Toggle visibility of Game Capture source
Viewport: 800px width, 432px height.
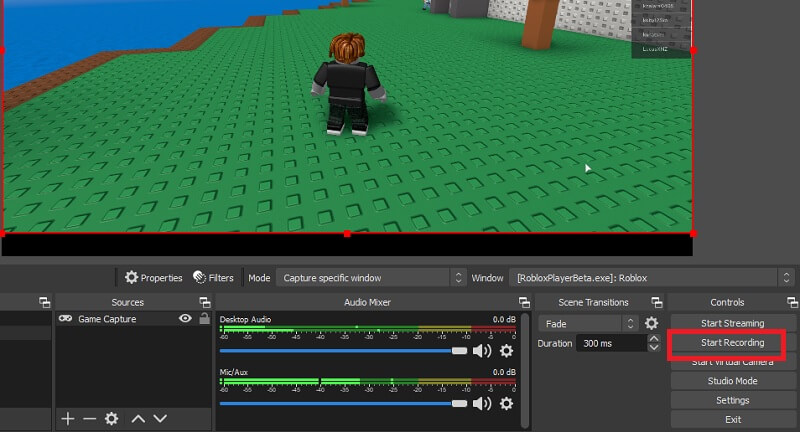(x=185, y=318)
